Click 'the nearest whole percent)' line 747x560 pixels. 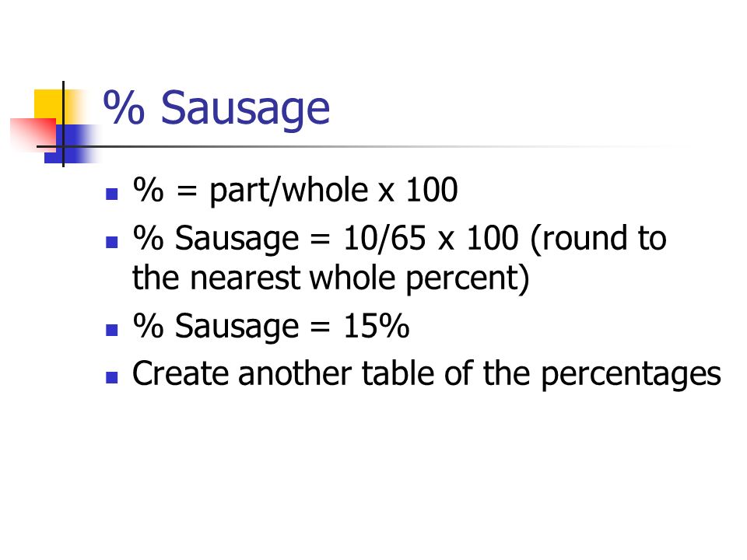point(331,279)
